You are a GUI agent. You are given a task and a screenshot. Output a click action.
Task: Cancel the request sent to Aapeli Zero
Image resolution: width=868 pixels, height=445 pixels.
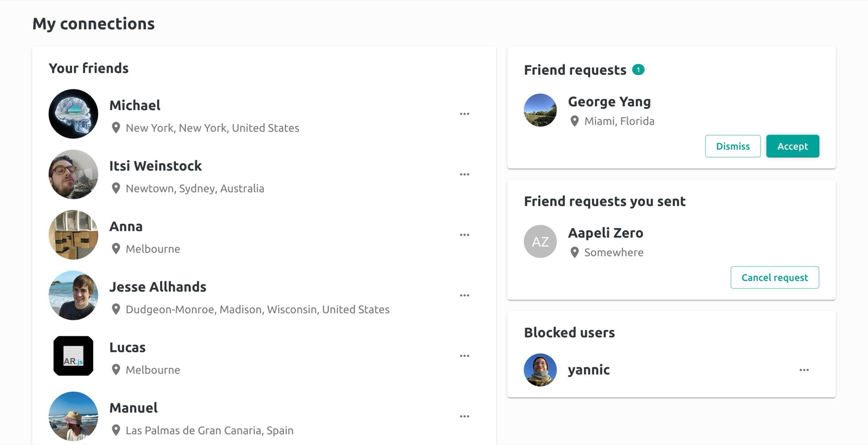(775, 278)
